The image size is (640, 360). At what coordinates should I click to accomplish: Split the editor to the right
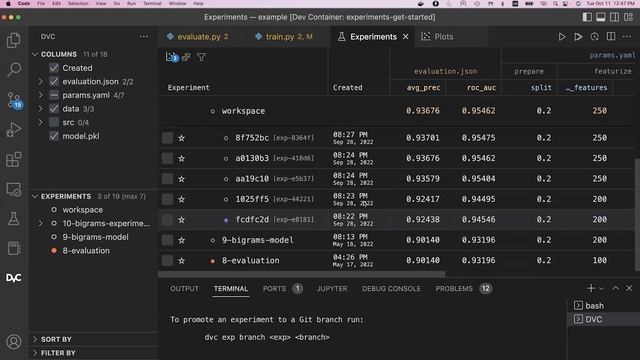point(611,37)
